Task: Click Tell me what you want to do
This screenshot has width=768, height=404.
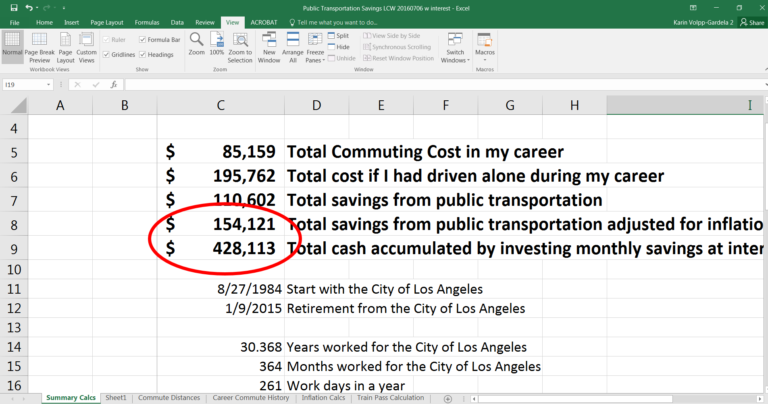Action: pyautogui.click(x=333, y=23)
